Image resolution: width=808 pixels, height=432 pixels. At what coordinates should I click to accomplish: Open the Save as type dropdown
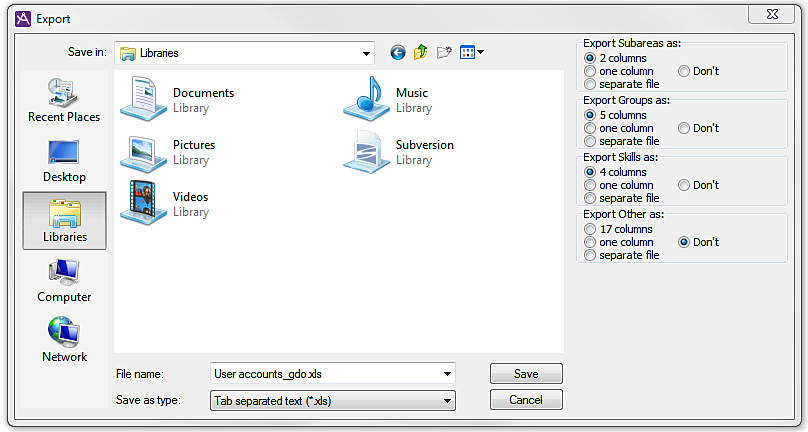[x=447, y=400]
